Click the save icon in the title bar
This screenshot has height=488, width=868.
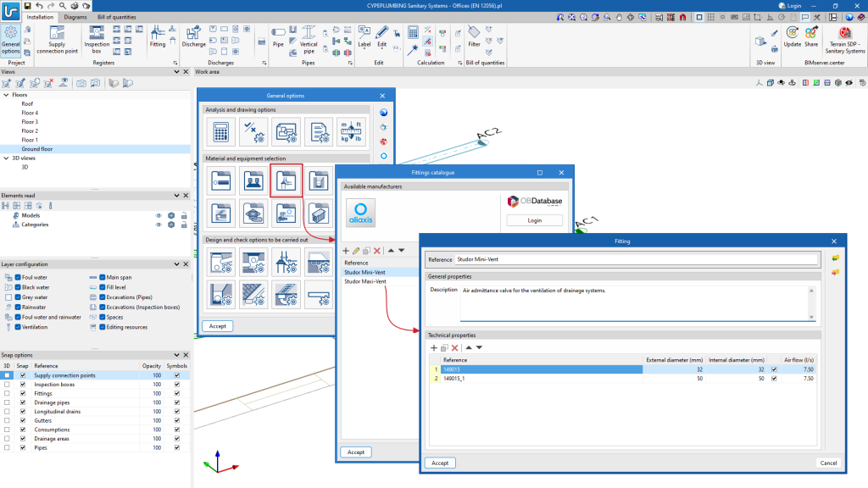pyautogui.click(x=27, y=6)
